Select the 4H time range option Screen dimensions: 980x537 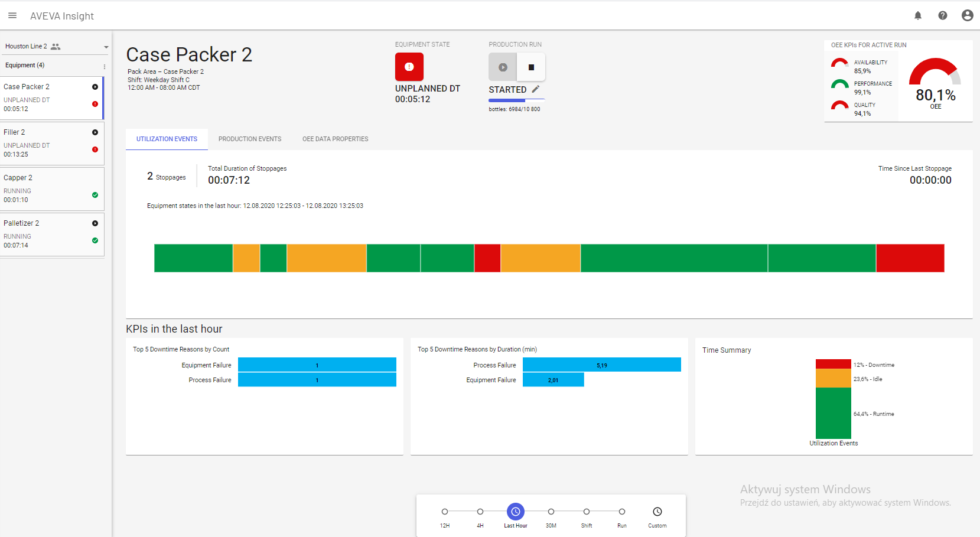tap(480, 512)
